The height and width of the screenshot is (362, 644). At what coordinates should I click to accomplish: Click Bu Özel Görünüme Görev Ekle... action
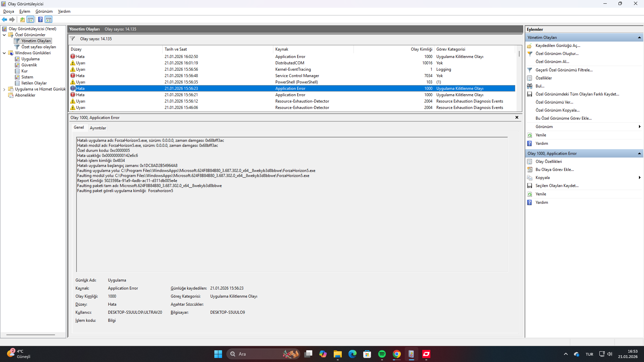563,118
